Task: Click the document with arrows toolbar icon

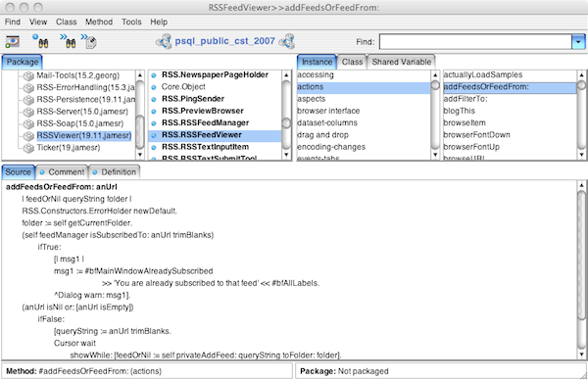Action: [89, 41]
